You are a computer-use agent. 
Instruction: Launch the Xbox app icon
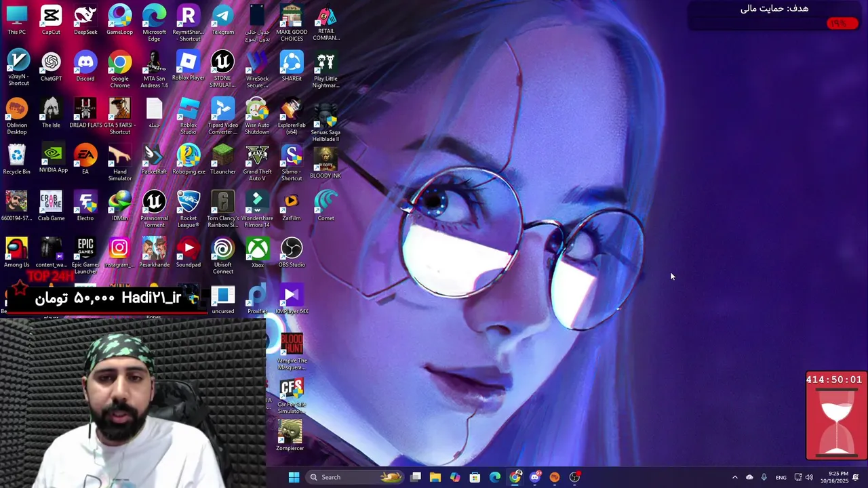tap(257, 252)
